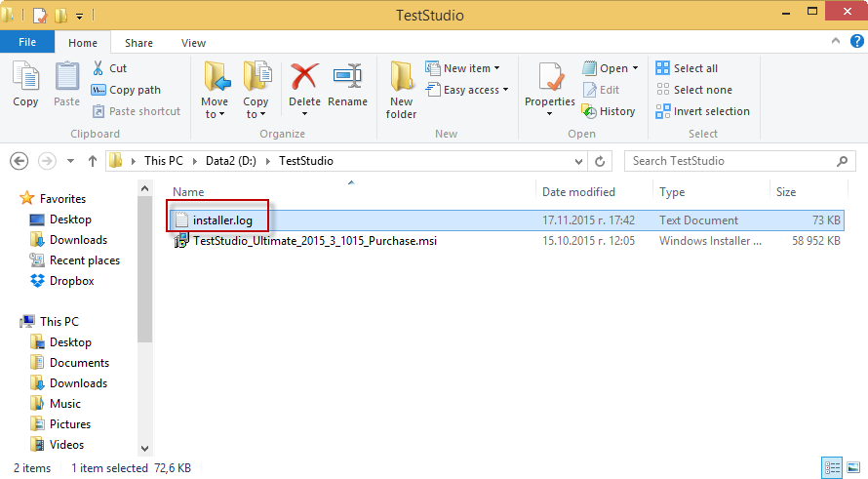
Task: Click the navigation pane scroll down arrow
Action: [145, 449]
